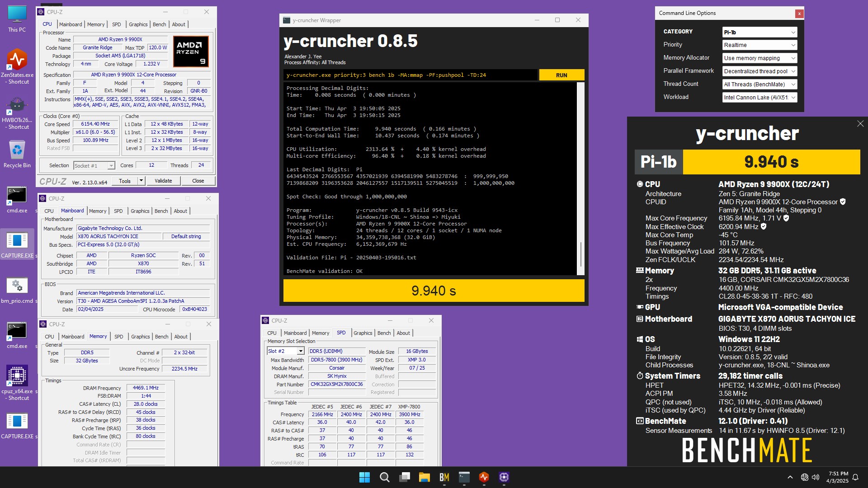This screenshot has height=488, width=868.
Task: Click verified shield next to CPUID
Action: click(x=843, y=202)
